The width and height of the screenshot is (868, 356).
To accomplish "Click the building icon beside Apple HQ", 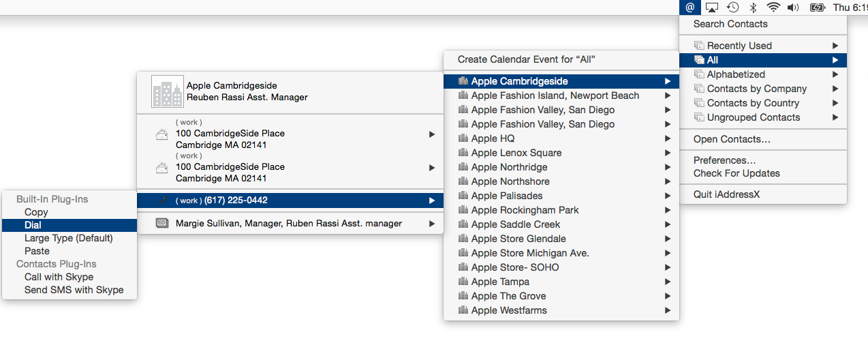I will pos(463,138).
